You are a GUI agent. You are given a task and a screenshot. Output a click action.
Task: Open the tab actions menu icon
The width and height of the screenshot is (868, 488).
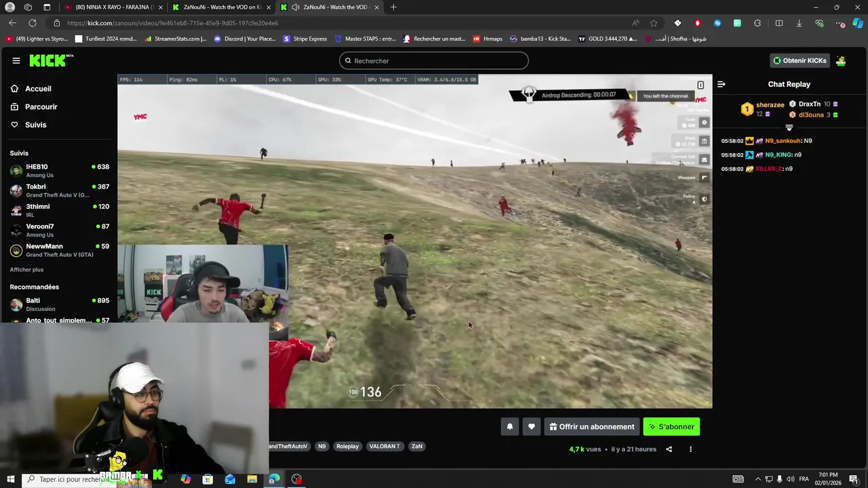pos(47,7)
